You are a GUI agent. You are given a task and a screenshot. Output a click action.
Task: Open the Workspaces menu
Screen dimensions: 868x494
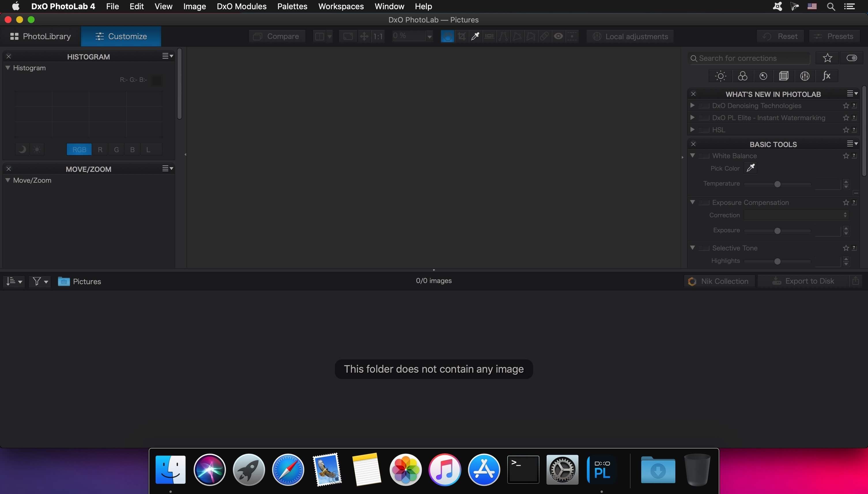click(x=341, y=6)
